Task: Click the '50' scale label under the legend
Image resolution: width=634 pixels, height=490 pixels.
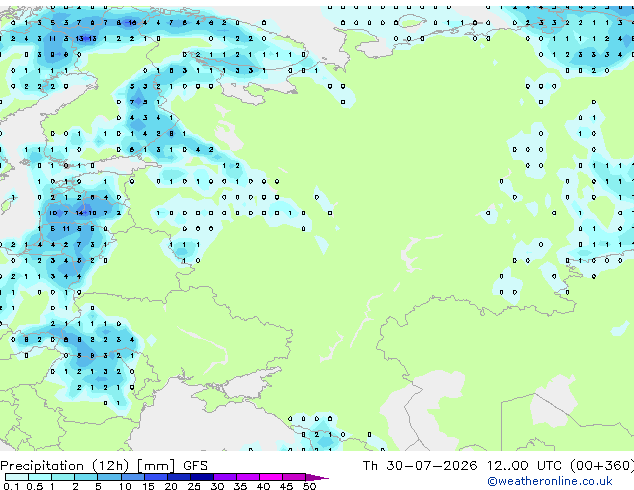Action: coord(309,486)
